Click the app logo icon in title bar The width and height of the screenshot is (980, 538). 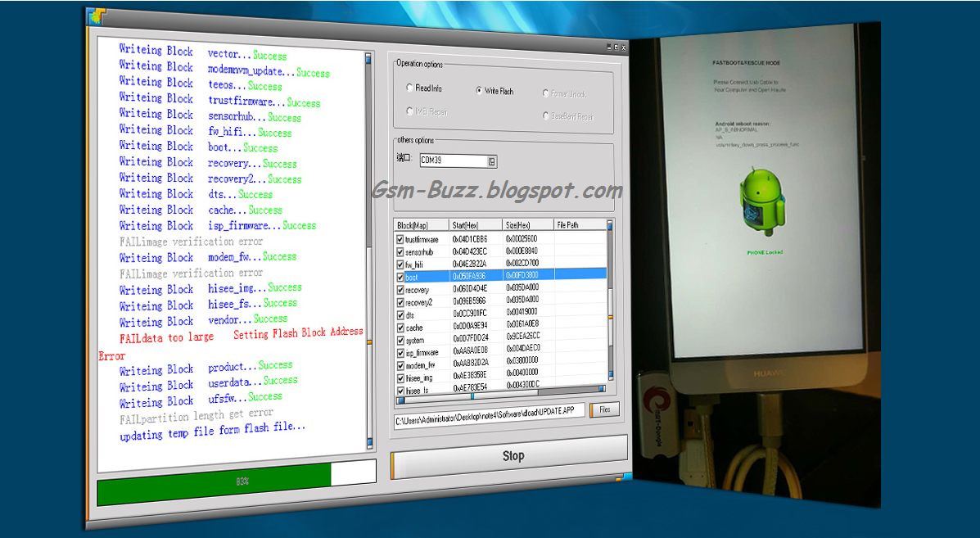click(x=97, y=16)
